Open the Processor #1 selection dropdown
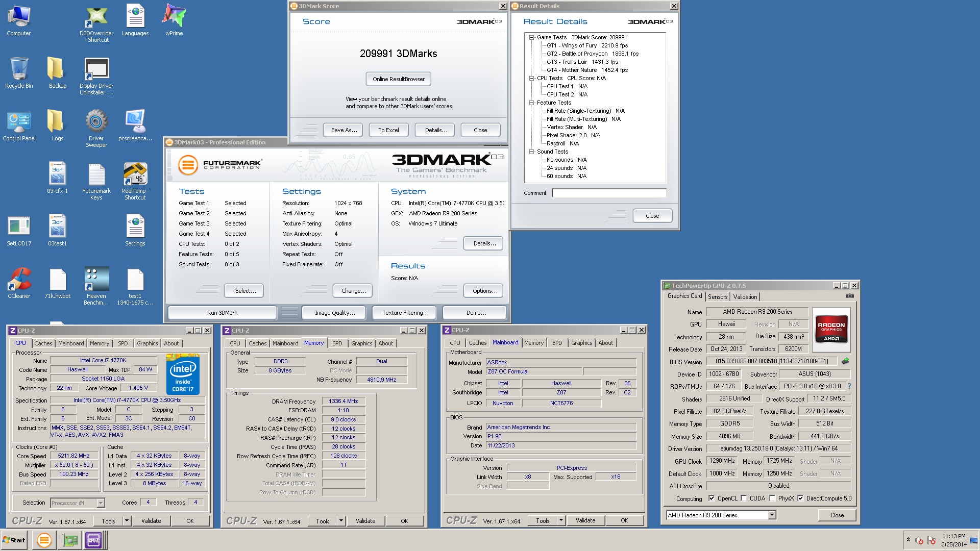 pos(101,503)
